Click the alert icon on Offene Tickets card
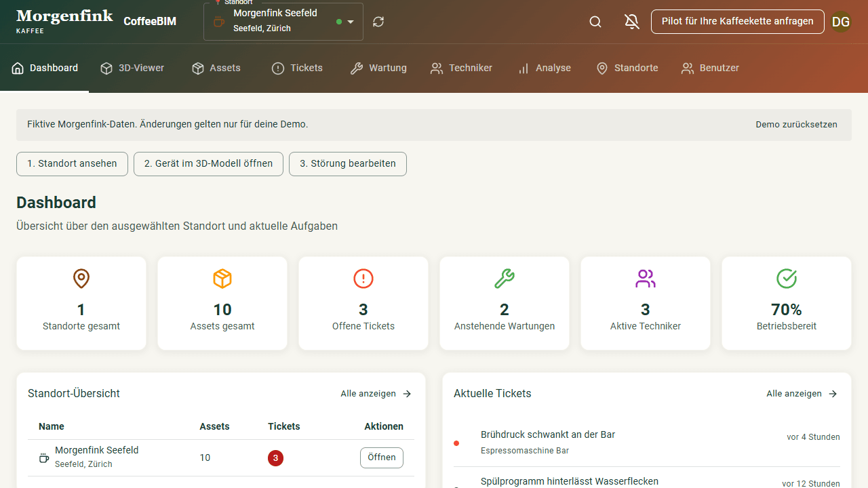Image resolution: width=868 pixels, height=488 pixels. [363, 279]
